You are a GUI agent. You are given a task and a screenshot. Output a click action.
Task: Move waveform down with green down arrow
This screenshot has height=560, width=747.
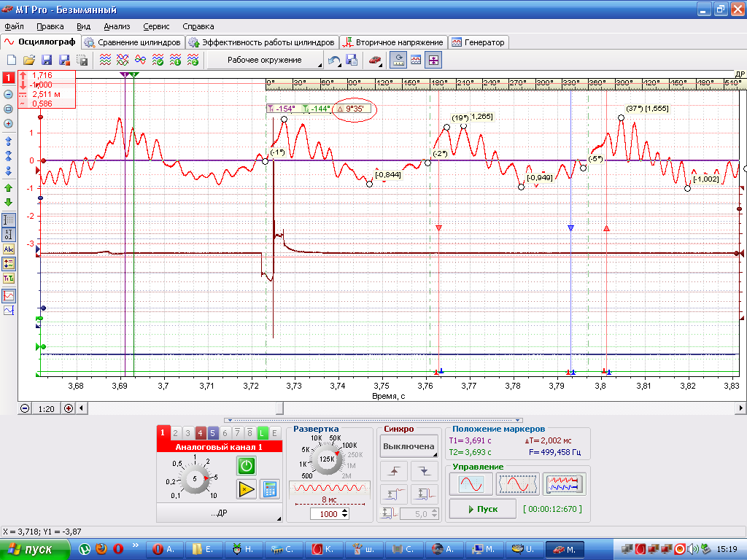tap(8, 203)
